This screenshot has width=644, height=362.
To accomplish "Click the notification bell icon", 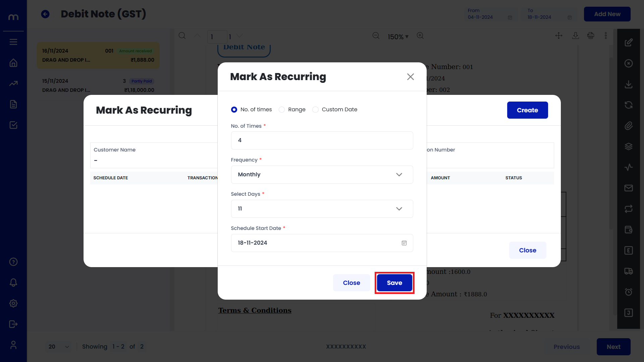I will point(13,283).
